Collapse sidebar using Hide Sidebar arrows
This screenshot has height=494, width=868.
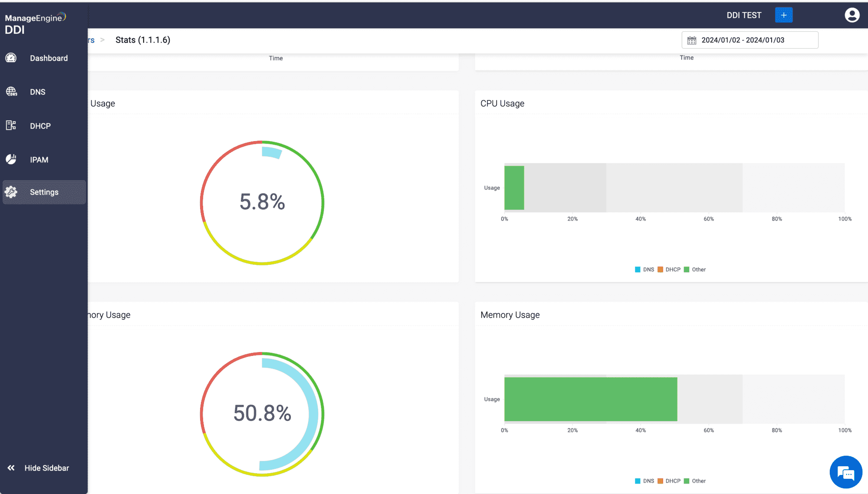click(x=11, y=468)
